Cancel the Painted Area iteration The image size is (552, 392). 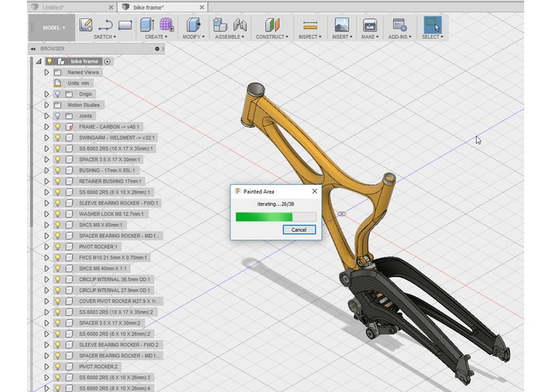tap(299, 229)
